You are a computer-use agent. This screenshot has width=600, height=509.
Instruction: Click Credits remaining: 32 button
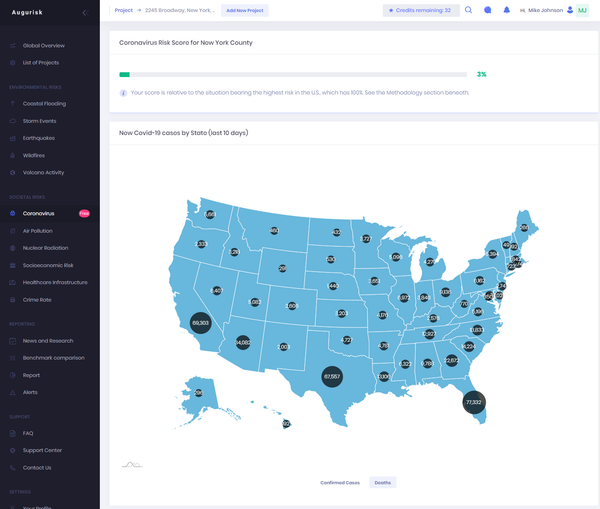click(x=421, y=10)
